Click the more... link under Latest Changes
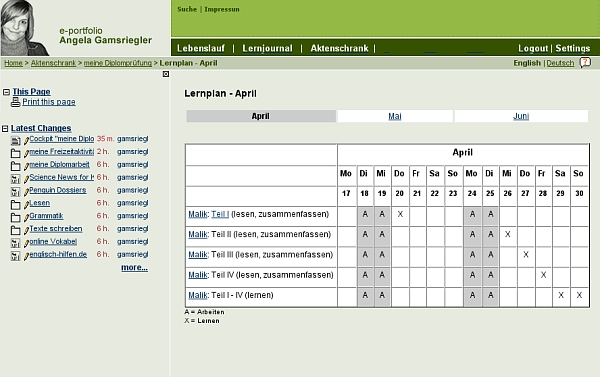 [134, 267]
